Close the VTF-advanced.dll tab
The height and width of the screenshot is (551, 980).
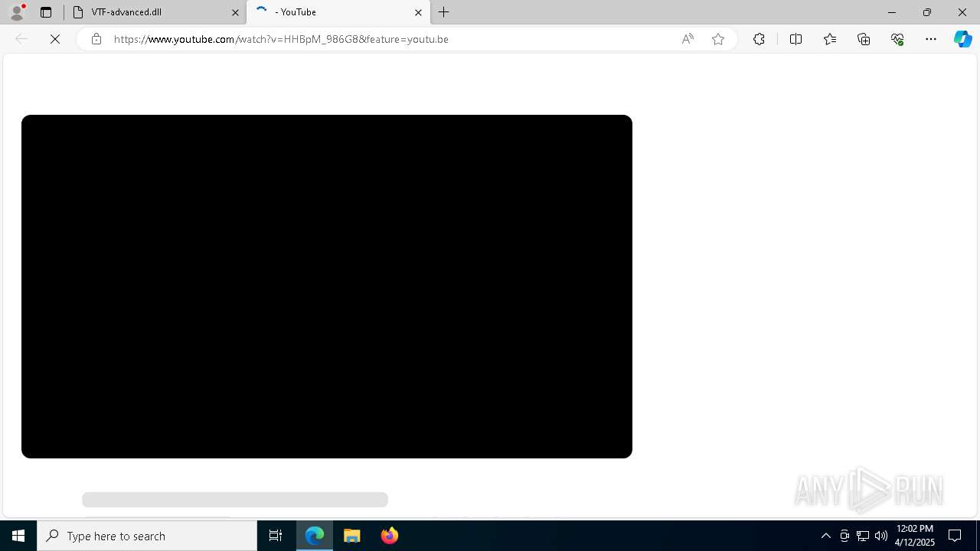point(235,12)
